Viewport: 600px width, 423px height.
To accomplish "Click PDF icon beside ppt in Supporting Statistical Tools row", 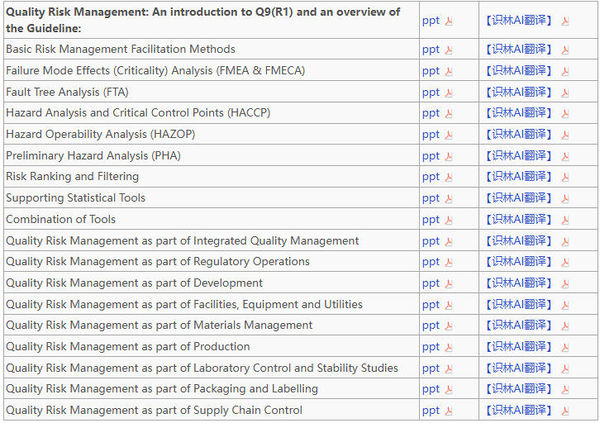I will point(449,198).
